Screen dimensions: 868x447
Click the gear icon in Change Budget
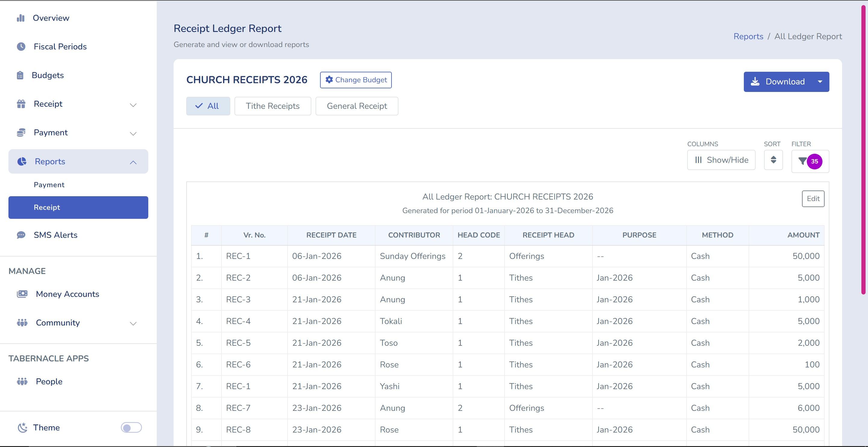[x=329, y=80]
